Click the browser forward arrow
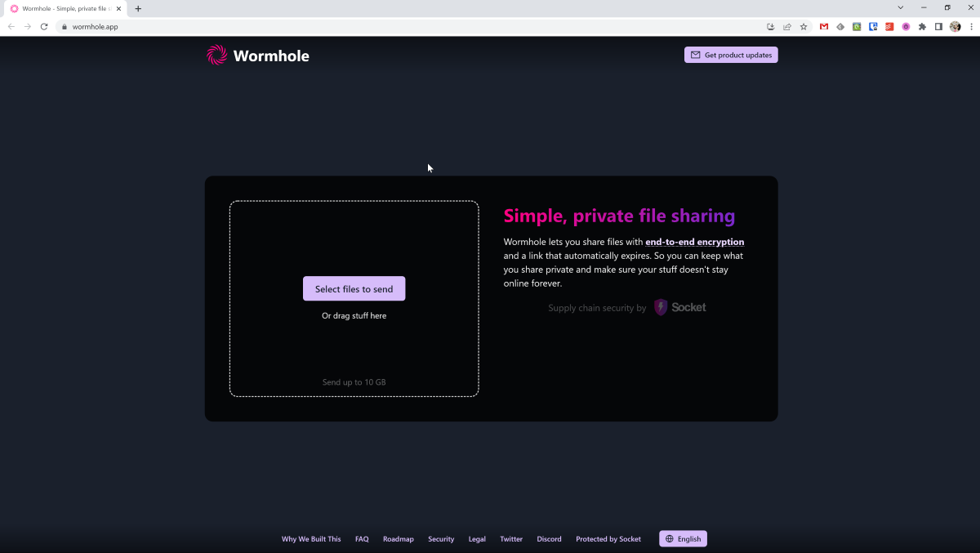 [28, 26]
